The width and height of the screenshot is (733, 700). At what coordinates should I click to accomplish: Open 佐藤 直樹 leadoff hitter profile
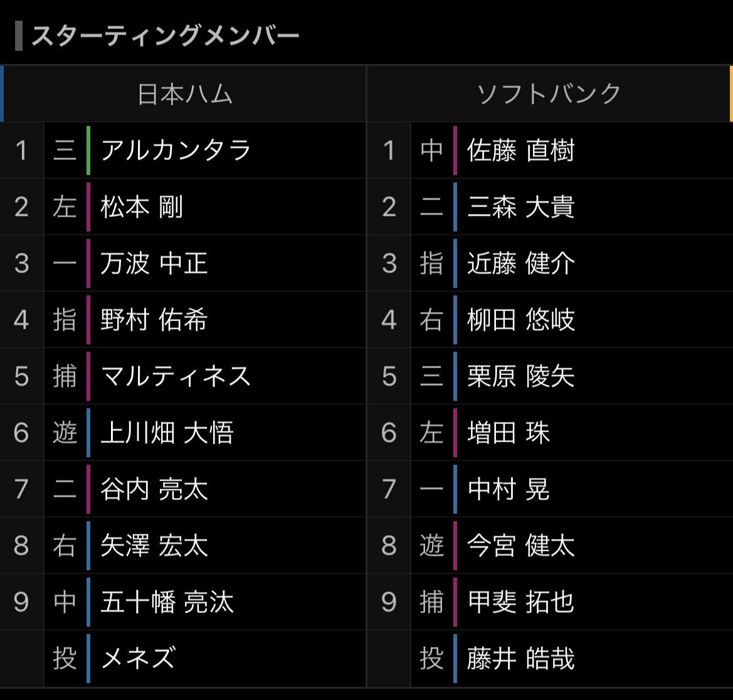(x=521, y=151)
